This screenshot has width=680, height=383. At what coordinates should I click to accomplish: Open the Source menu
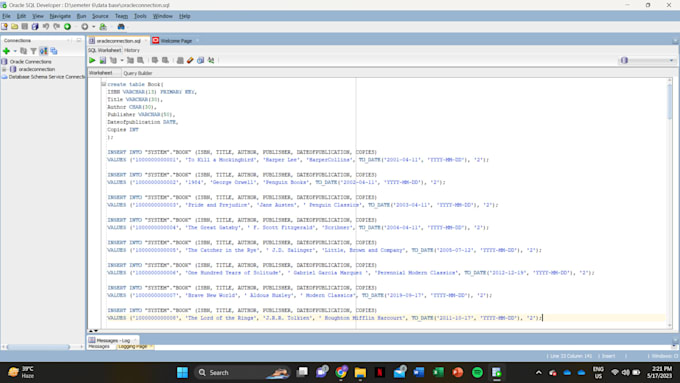pyautogui.click(x=100, y=16)
